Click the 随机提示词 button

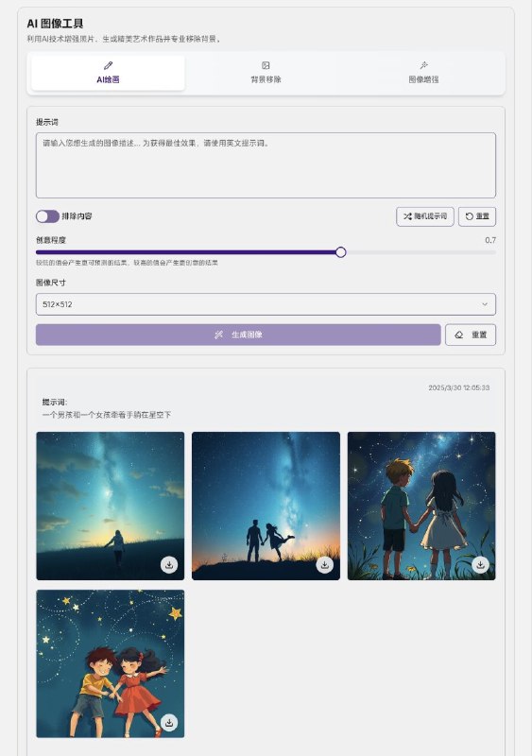point(425,216)
